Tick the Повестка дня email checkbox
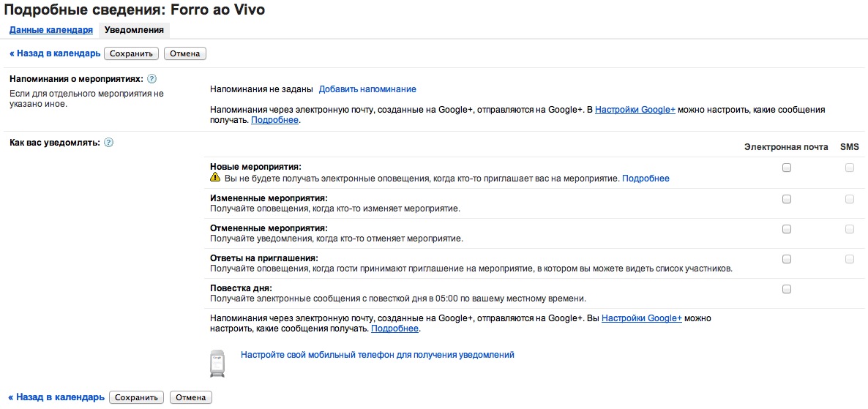Image resolution: width=868 pixels, height=409 pixels. (787, 289)
